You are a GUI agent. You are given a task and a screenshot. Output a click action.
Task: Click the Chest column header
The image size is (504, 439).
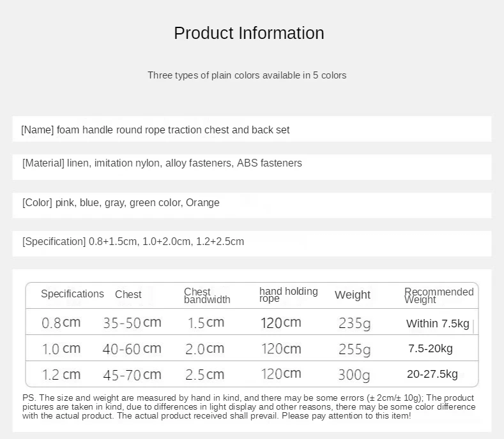pos(128,295)
